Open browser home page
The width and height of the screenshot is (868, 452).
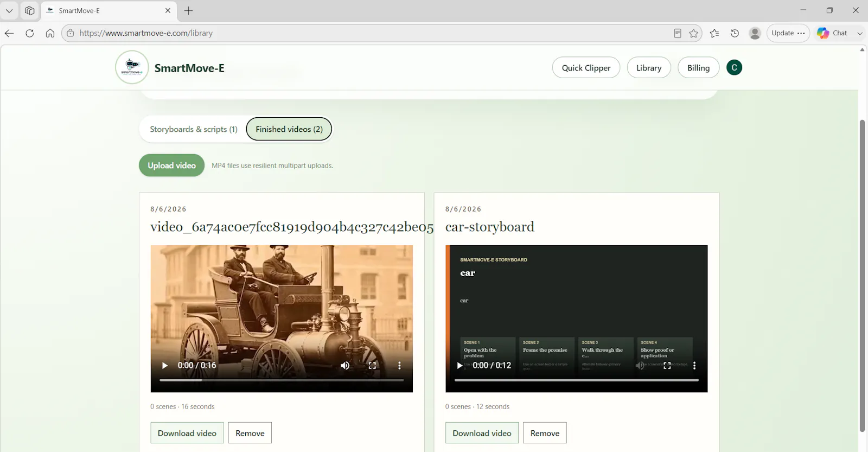50,33
